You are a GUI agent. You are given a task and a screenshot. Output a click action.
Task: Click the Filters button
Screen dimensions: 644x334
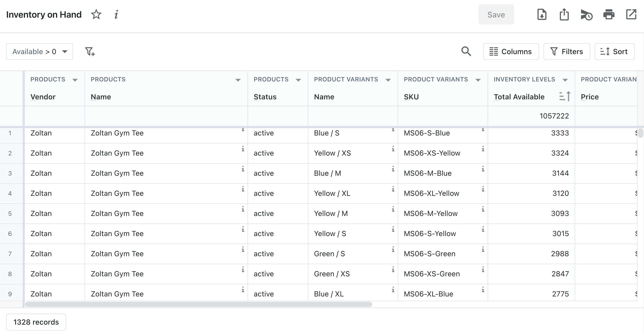567,52
